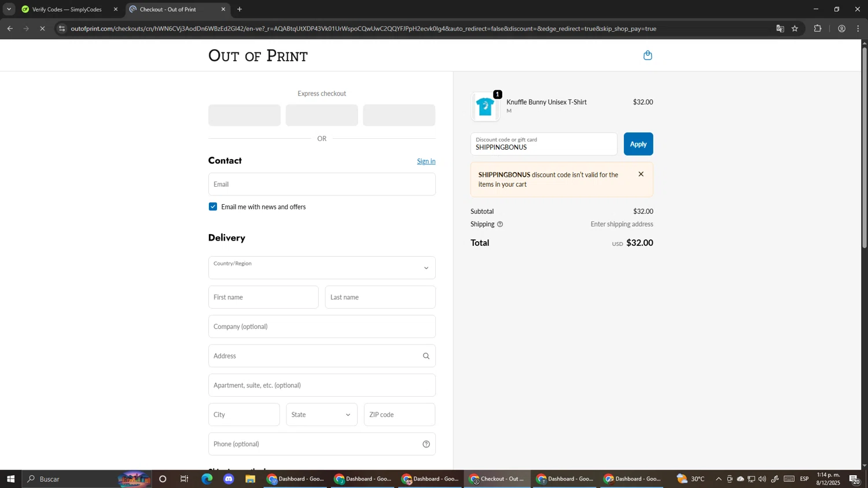Bookmark this page with star icon

[795, 28]
